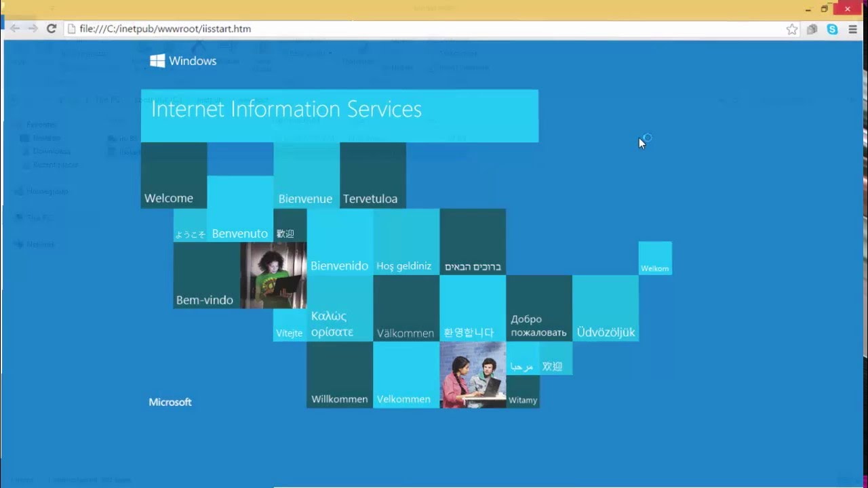The image size is (868, 488).
Task: Select the Welcome tile
Action: pyautogui.click(x=174, y=175)
